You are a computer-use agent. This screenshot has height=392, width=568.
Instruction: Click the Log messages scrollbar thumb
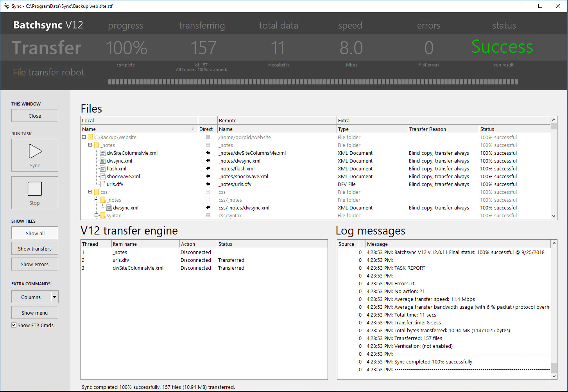[x=554, y=367]
